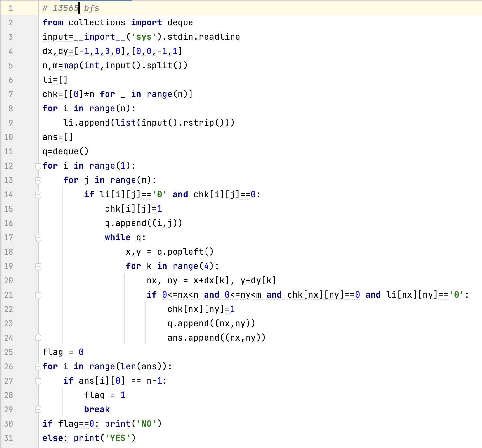Click the 'break' keyword on line 29
The image size is (482, 448).
(x=97, y=409)
